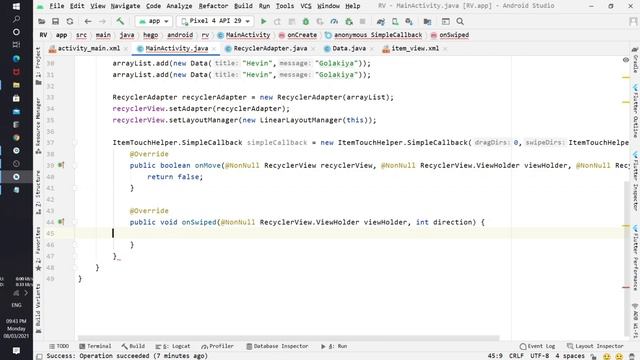The height and width of the screenshot is (360, 640).
Task: Open the Refactor menu
Action: tap(213, 6)
